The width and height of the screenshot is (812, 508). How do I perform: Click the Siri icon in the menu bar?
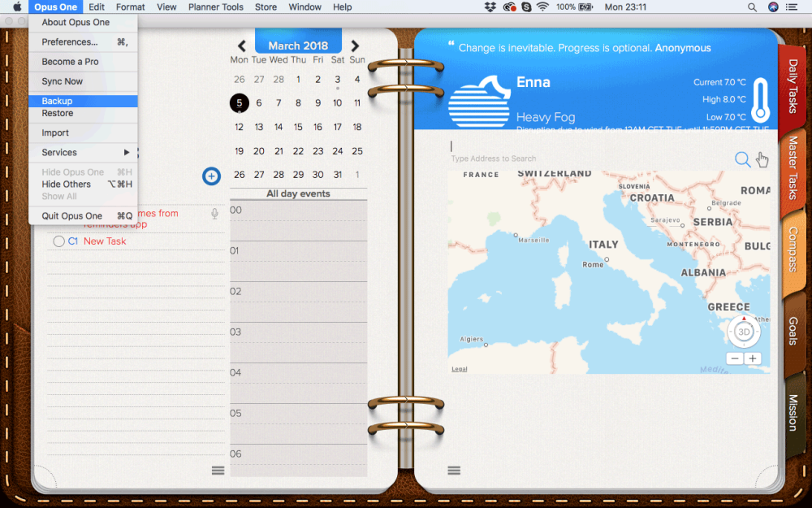coord(773,7)
